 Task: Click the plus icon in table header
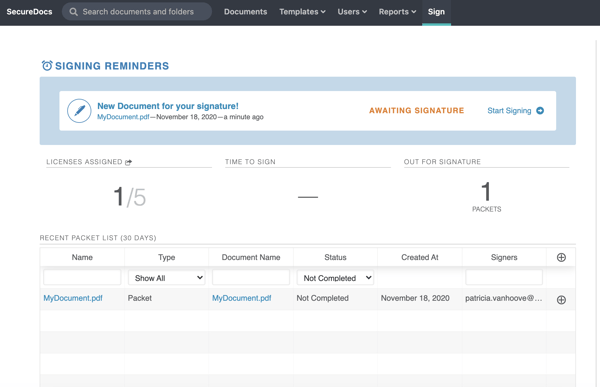click(x=561, y=257)
